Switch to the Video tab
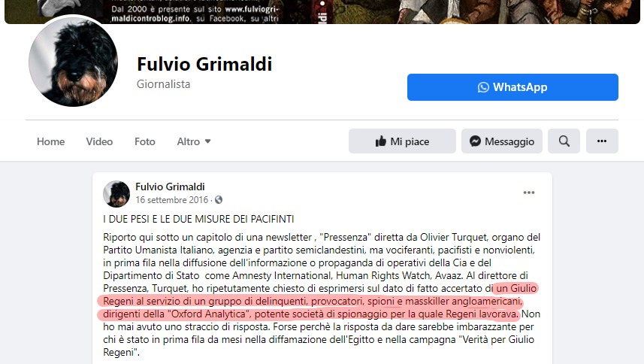This screenshot has width=644, height=364. 99,141
